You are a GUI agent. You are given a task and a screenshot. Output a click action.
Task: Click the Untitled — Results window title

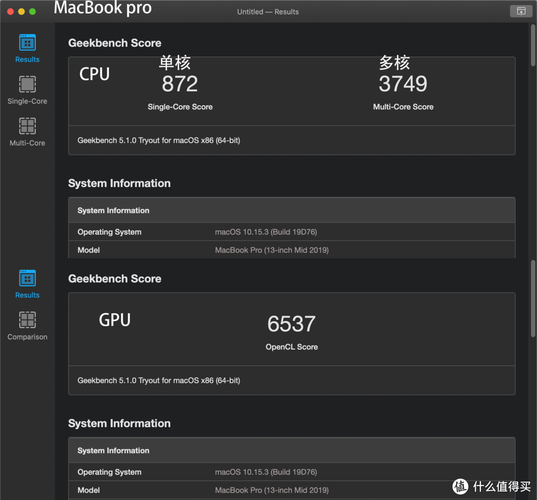268,12
